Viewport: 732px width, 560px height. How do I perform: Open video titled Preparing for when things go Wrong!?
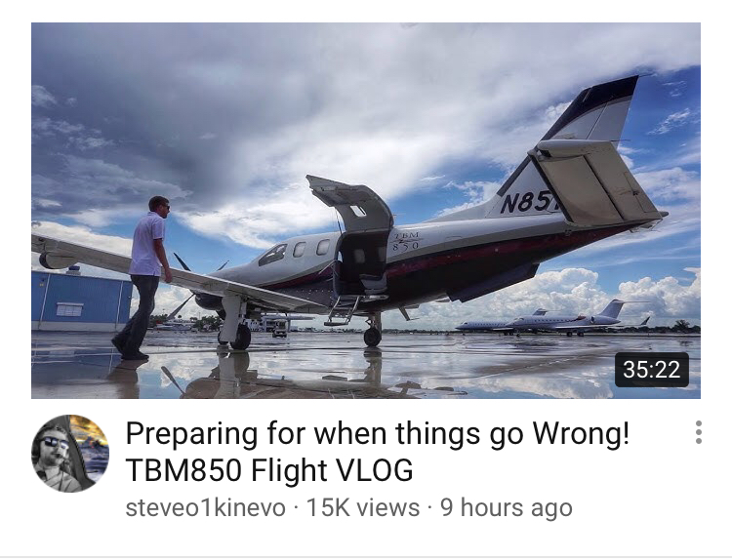(x=377, y=433)
